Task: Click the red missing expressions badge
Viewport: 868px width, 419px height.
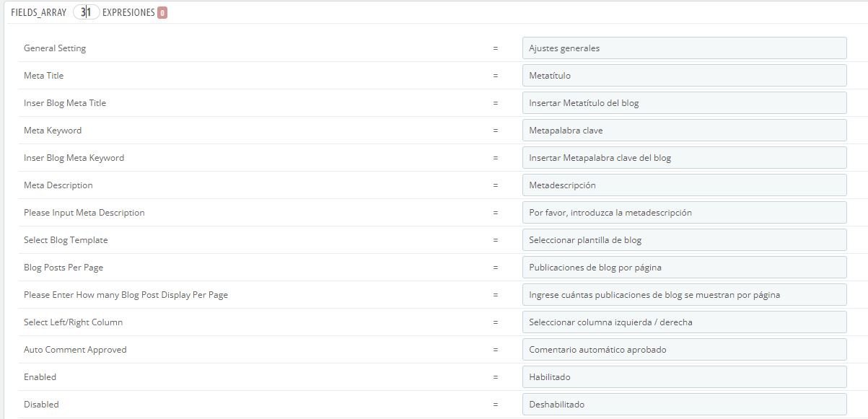Action: coord(162,13)
